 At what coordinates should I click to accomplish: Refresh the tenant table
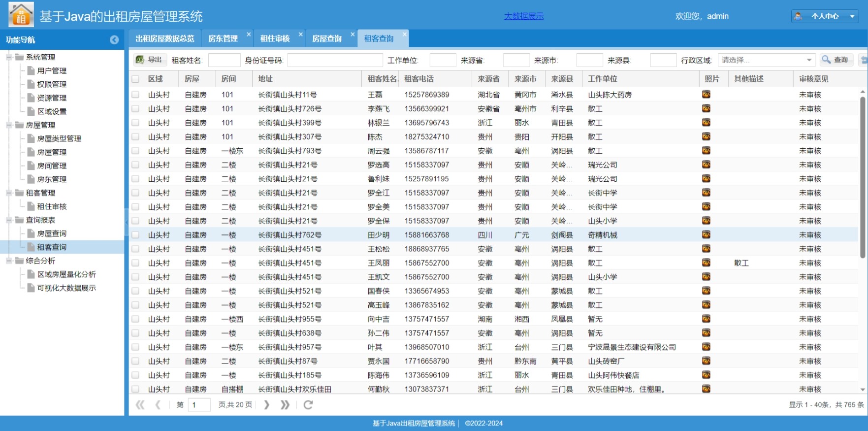coord(308,405)
